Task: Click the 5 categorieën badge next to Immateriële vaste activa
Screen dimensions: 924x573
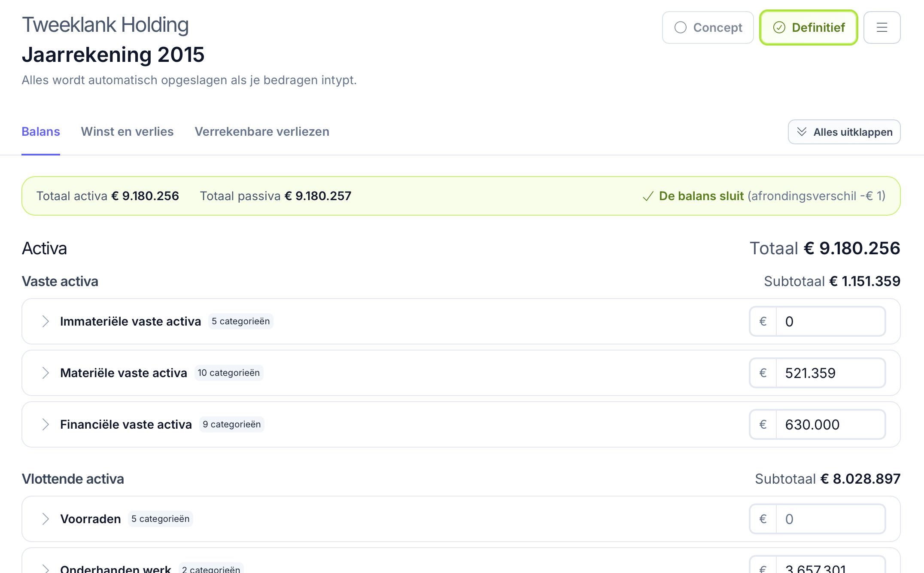Action: point(240,321)
